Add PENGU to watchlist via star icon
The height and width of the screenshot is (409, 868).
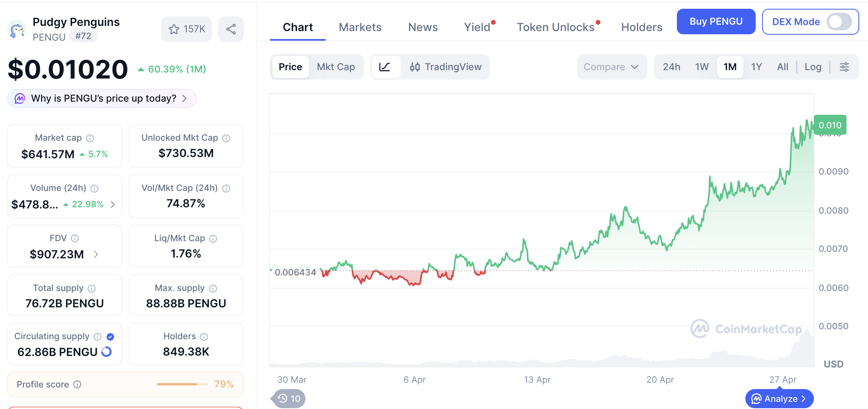pyautogui.click(x=174, y=29)
